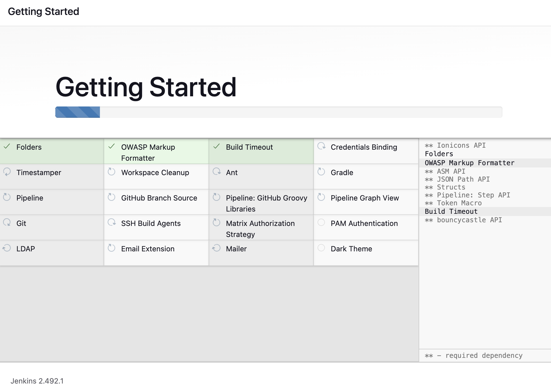Click the Mailer plugin label
The height and width of the screenshot is (392, 551).
coord(236,249)
